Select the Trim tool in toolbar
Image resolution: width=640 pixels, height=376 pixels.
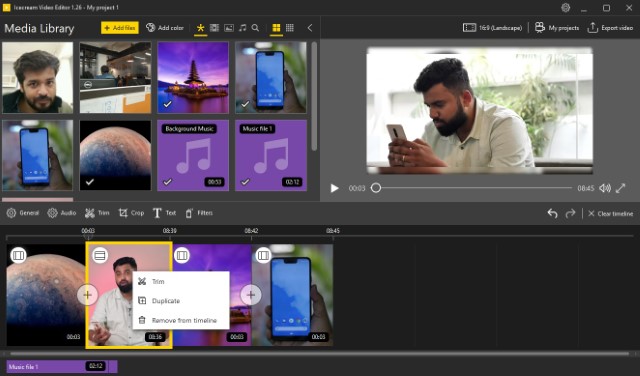(x=97, y=213)
